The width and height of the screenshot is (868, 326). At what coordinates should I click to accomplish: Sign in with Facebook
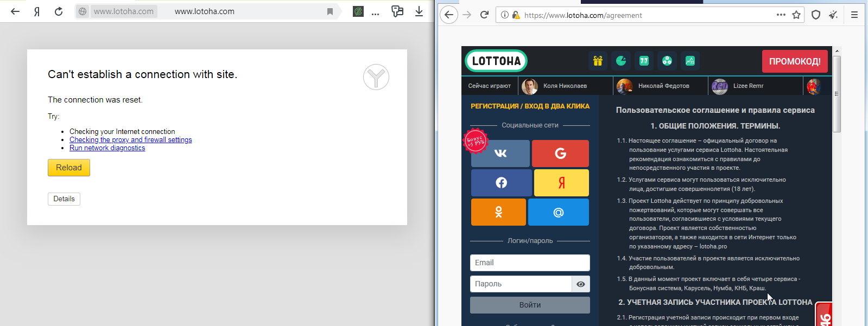pyautogui.click(x=502, y=183)
